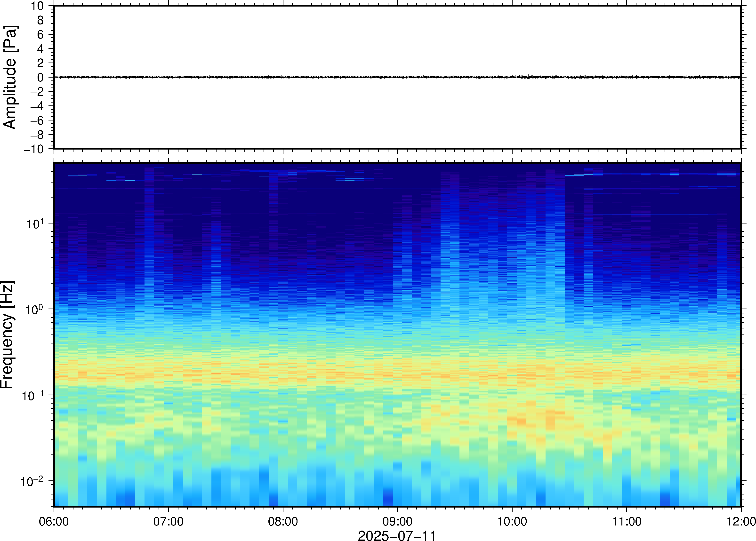Click the 10¹ frequency tick label
Screen dimensions: 756x541
point(35,223)
